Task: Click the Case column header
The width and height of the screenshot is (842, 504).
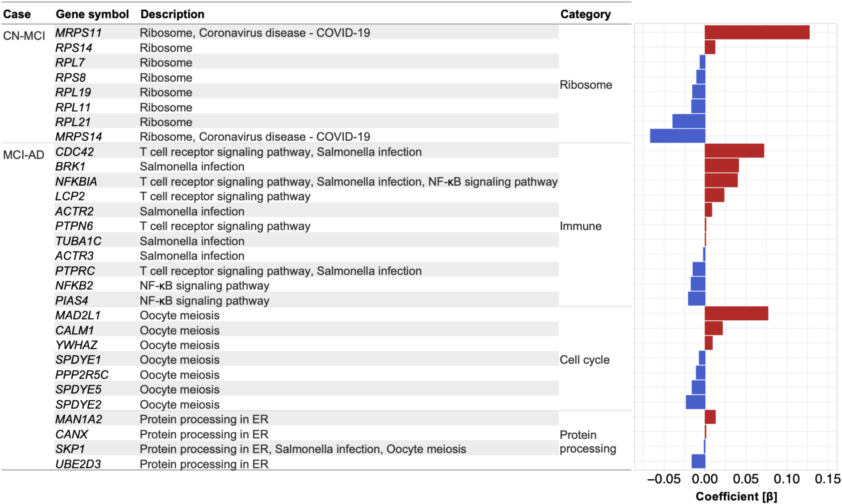Action: point(17,14)
